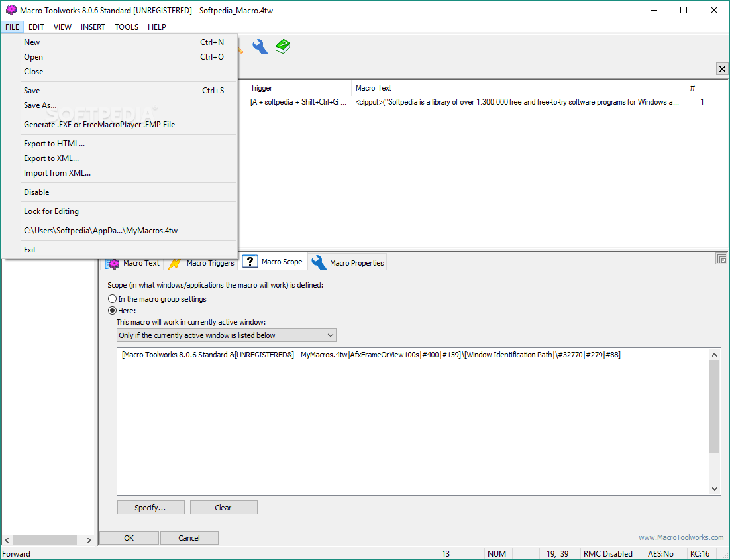Viewport: 730px width, 560px height.
Task: Open the EDIT menu
Action: pyautogui.click(x=36, y=27)
